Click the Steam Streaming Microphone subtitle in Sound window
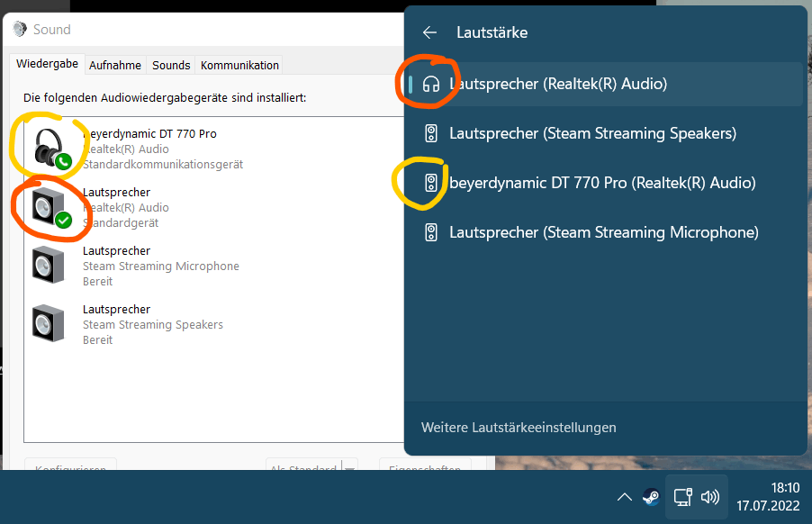812x524 pixels. click(x=161, y=267)
